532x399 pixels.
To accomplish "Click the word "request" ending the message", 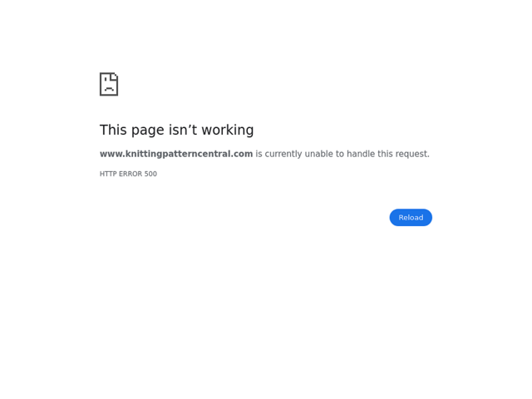I will click(x=416, y=154).
